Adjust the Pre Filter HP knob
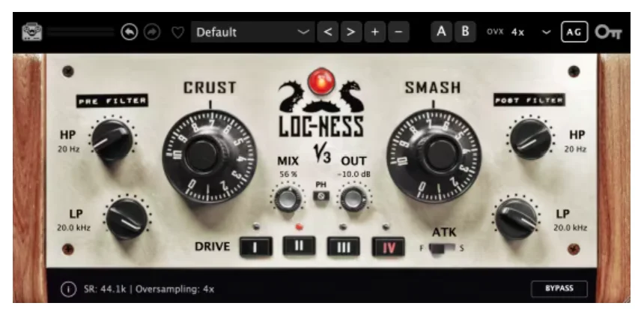 112,140
